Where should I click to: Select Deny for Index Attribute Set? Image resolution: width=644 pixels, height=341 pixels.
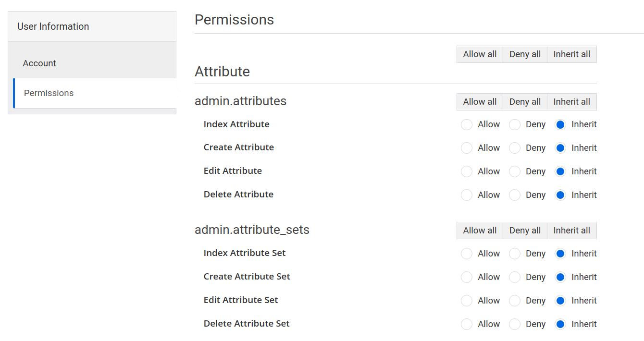(514, 253)
